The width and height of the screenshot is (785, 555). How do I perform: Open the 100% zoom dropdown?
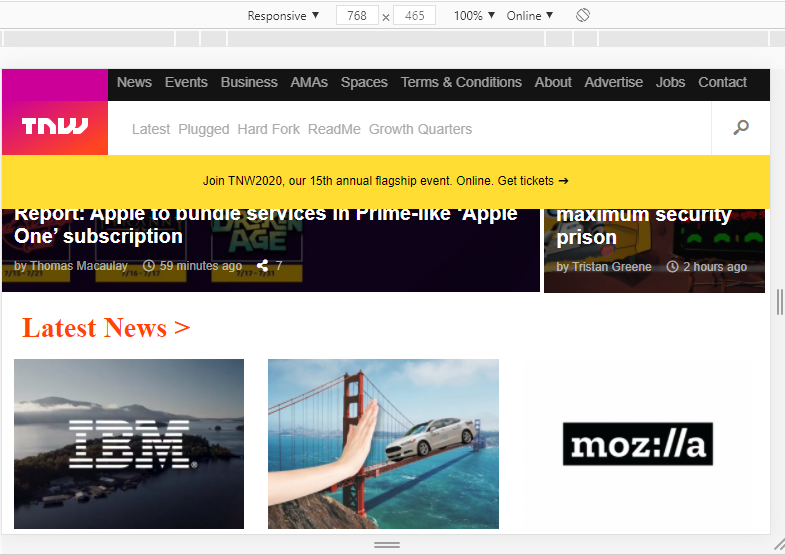point(474,16)
